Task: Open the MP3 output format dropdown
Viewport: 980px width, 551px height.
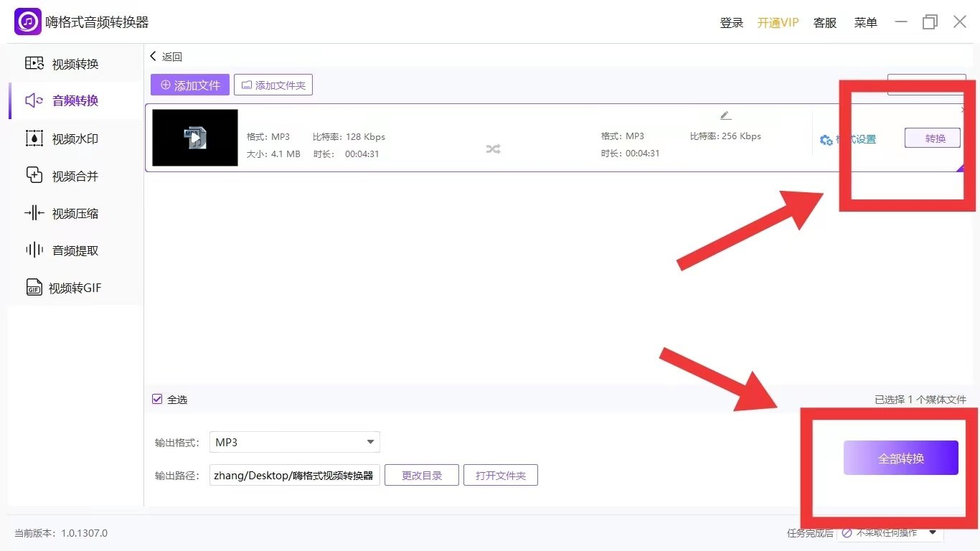Action: [x=294, y=442]
